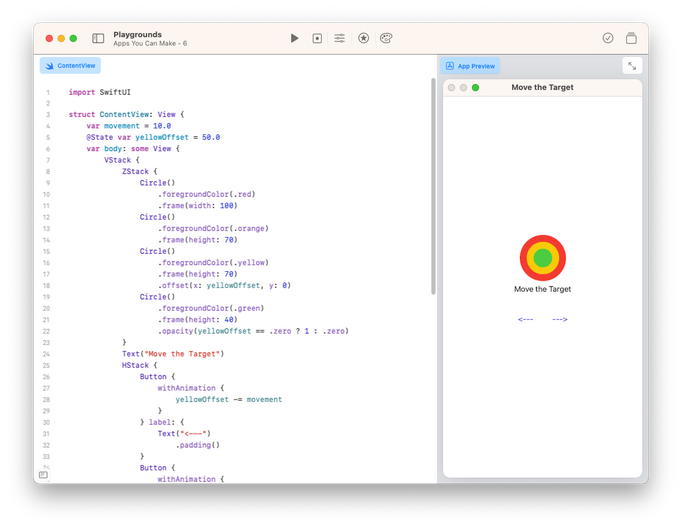Open the color palette icon in toolbar
The height and width of the screenshot is (528, 682).
[x=386, y=38]
